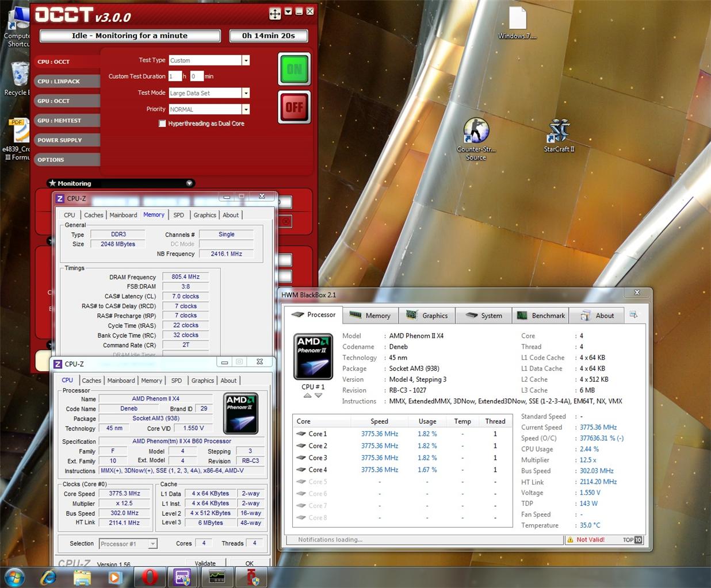The image size is (711, 588).
Task: Enable Hyperthreading as Dual Core checkbox
Action: [162, 124]
